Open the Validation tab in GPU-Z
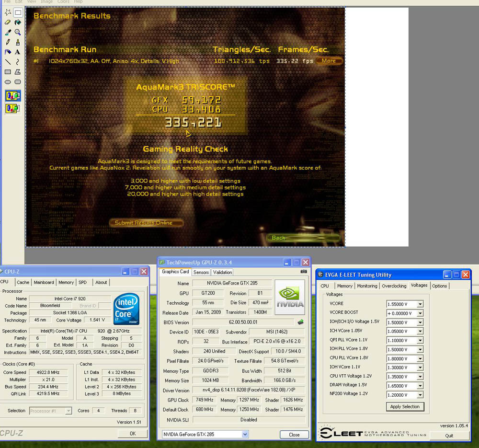479x448 pixels. tap(222, 272)
